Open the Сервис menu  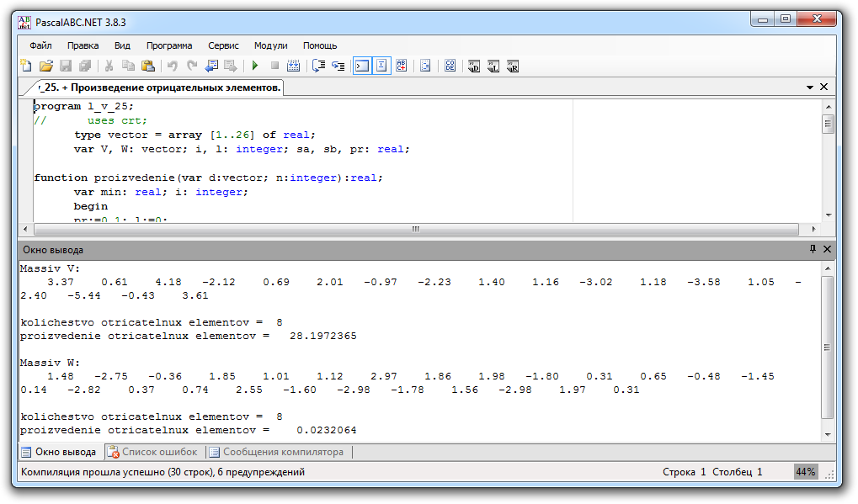(223, 45)
